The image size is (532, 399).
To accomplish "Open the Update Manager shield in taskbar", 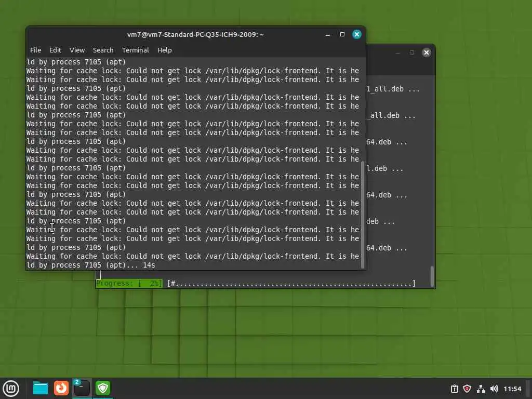I will pyautogui.click(x=103, y=388).
